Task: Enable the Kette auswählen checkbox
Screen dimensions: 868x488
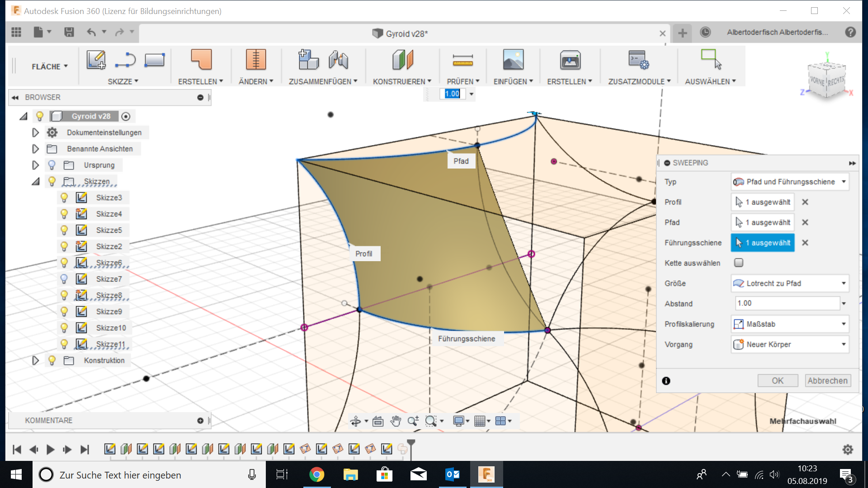Action: coord(739,263)
